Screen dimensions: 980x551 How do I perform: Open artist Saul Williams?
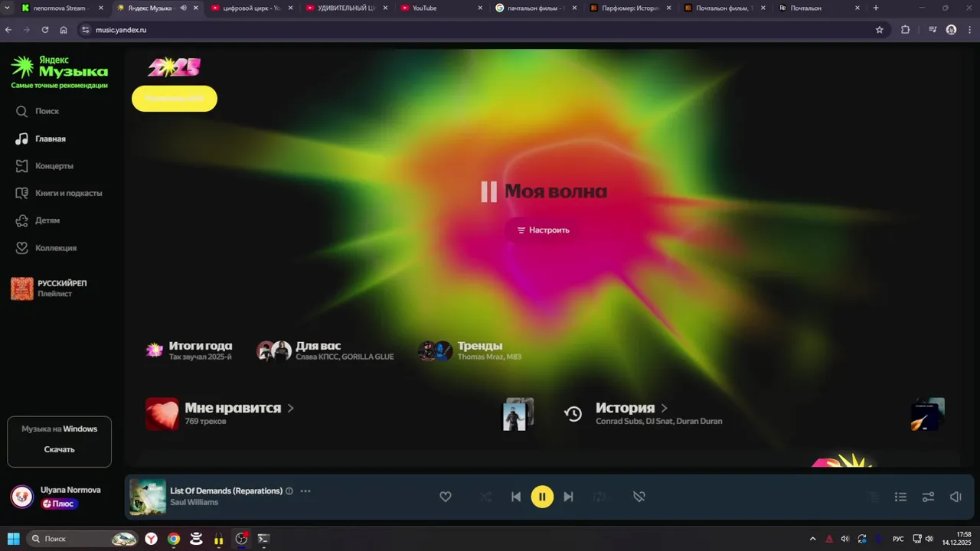(194, 502)
